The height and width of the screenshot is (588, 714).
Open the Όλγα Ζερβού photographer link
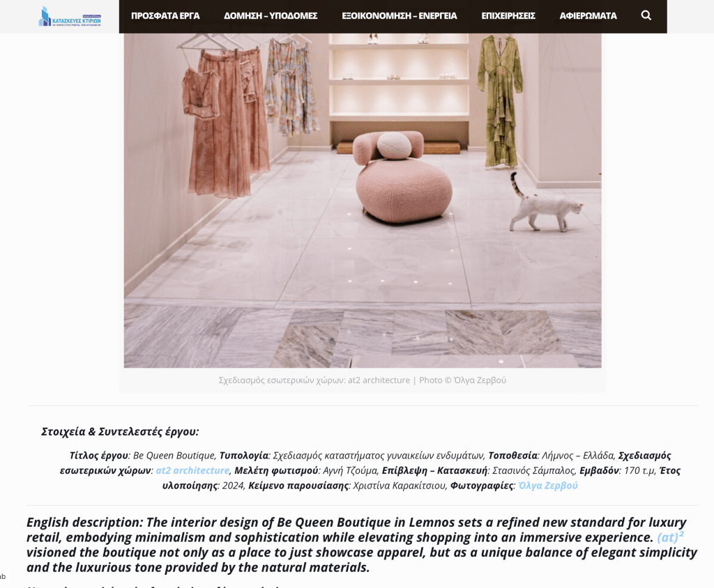point(548,485)
